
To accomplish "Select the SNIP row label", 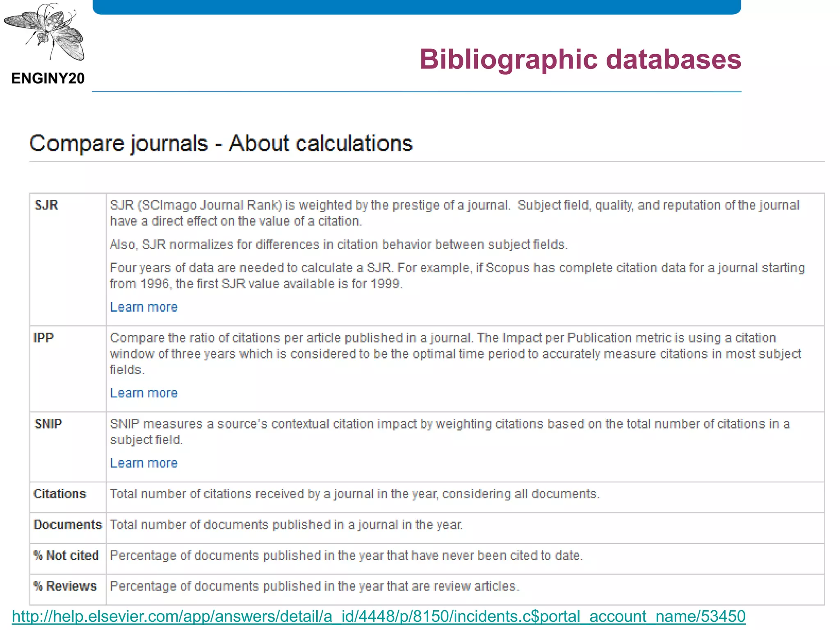I will point(48,424).
